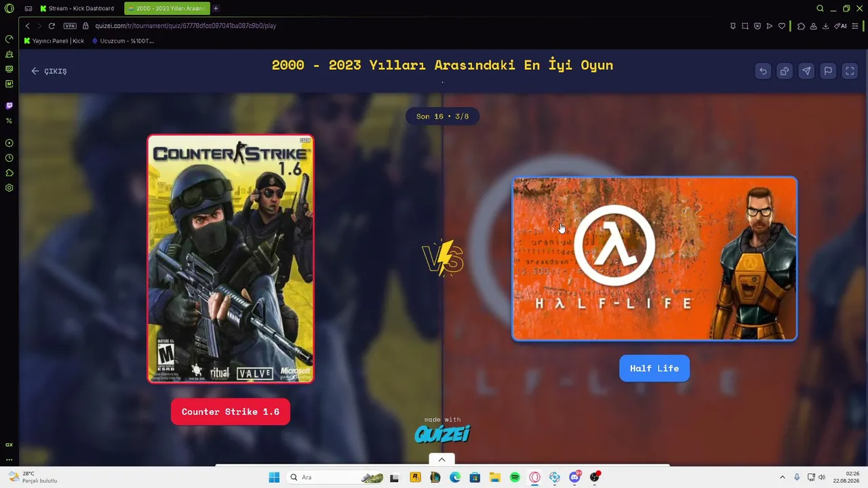
Task: Pick the Counter Strike 1.6 cover image
Action: coord(231,259)
